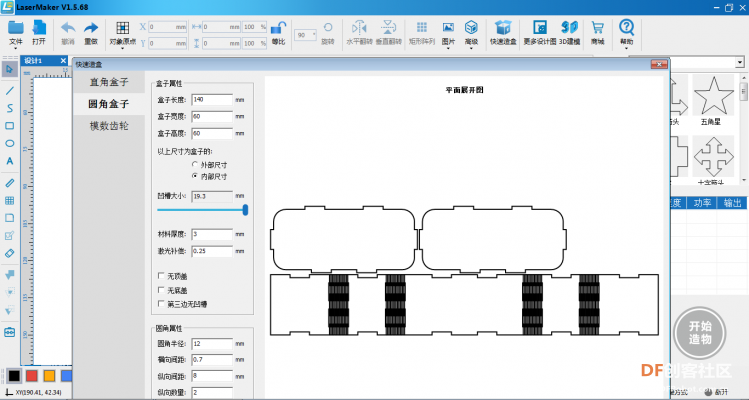Image resolution: width=749 pixels, height=400 pixels.
Task: Click the 重做 redo arrow
Action: 91,32
